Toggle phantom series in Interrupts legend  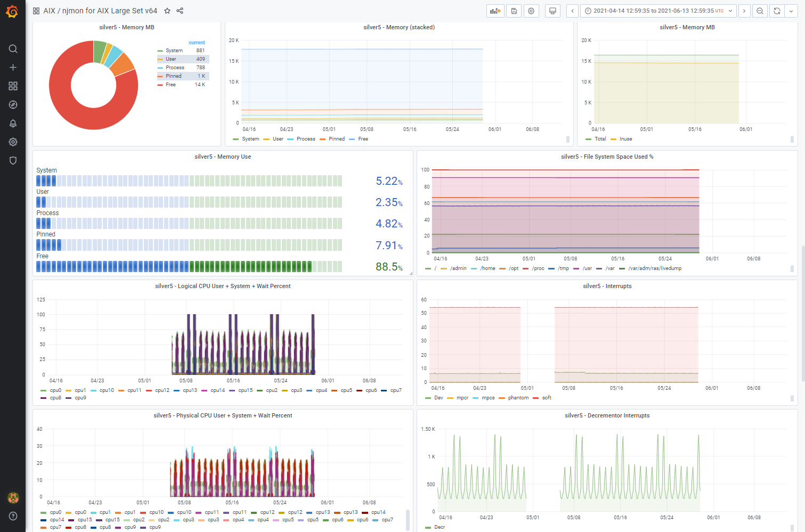click(x=518, y=398)
